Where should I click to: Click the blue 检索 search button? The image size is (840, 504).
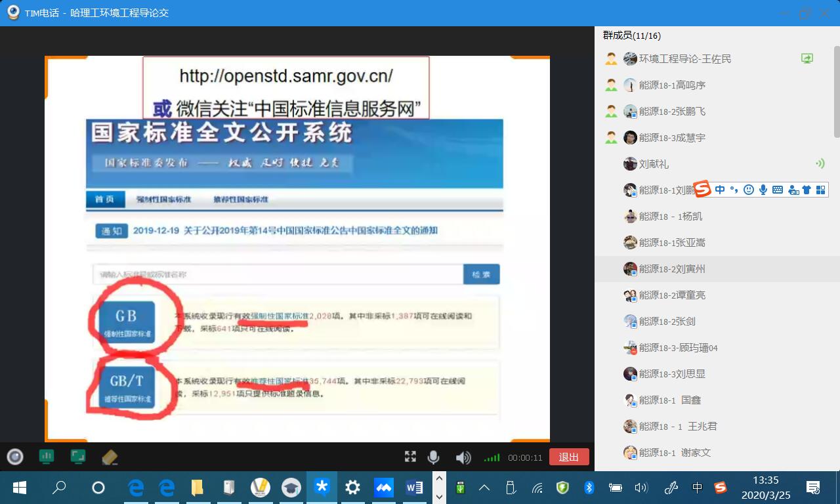click(x=481, y=274)
